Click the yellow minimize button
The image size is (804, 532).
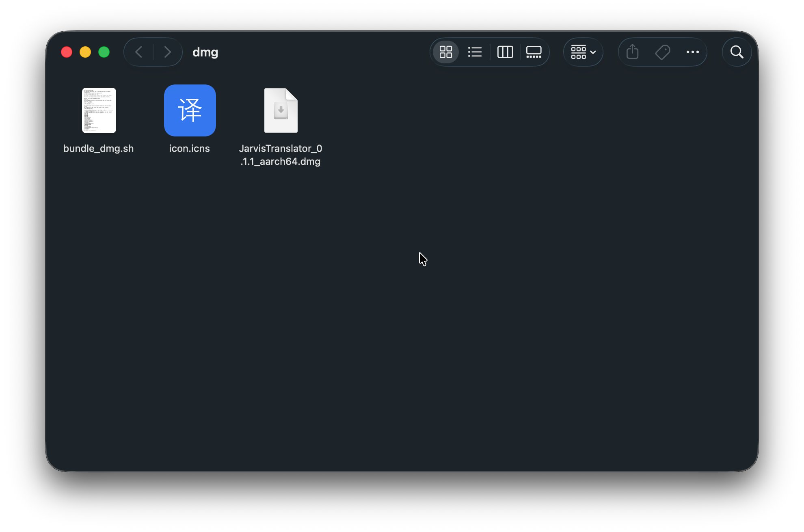tap(85, 52)
